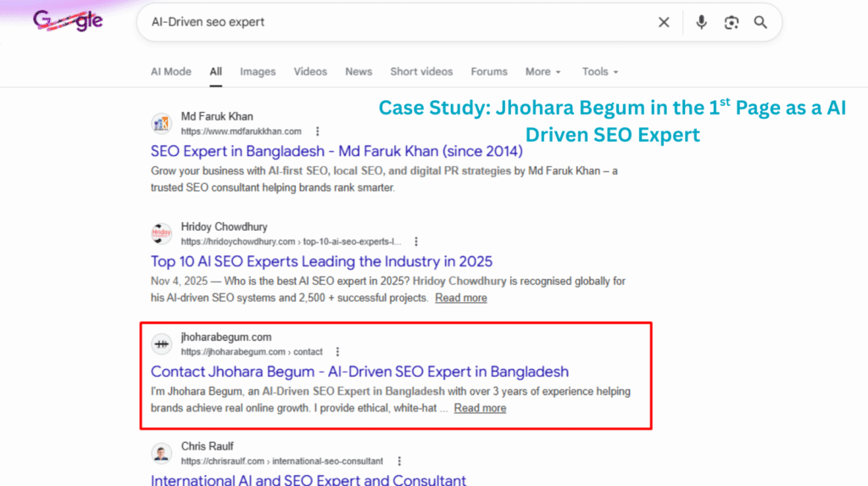Click the https://www.mdfarukkhan.com URL

tap(242, 131)
